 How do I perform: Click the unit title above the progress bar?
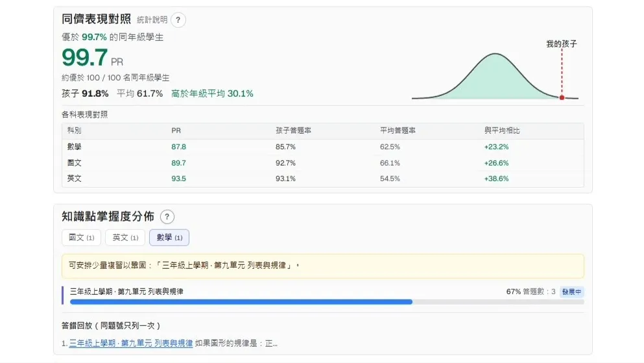point(126,292)
